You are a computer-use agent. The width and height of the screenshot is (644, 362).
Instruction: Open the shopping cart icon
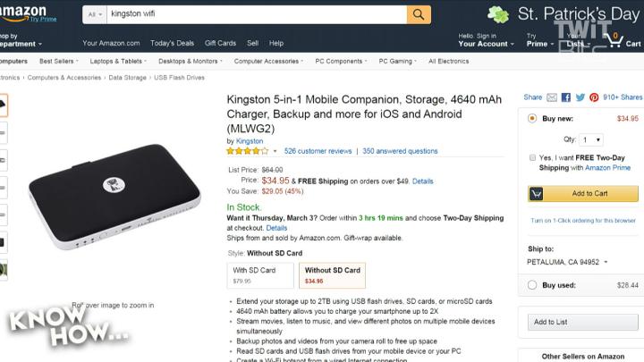[x=615, y=39]
